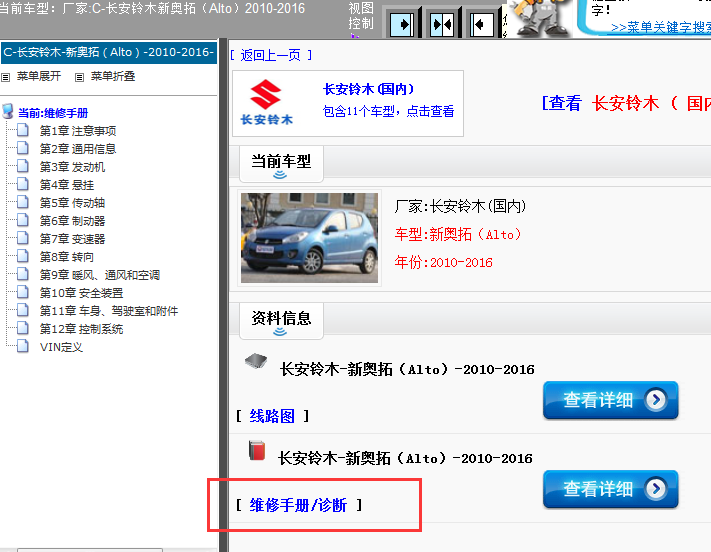Click the text 厂家:长安铃木(国内)

point(460,206)
